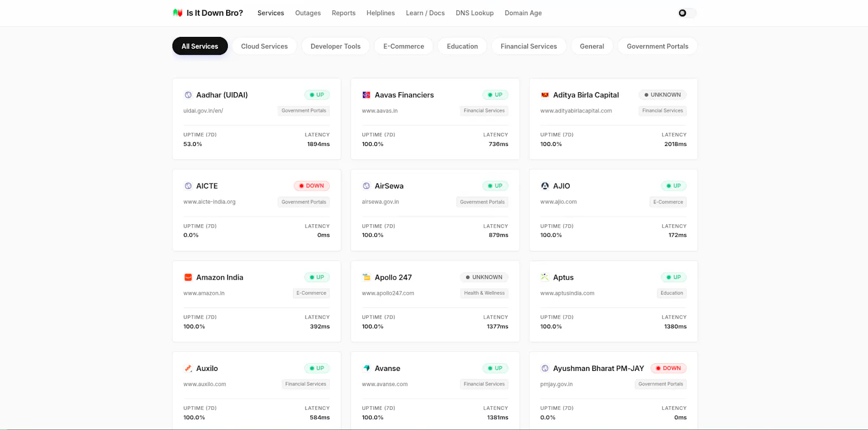
Task: Open the Ayushman Bharat PM-JAY title
Action: 598,368
